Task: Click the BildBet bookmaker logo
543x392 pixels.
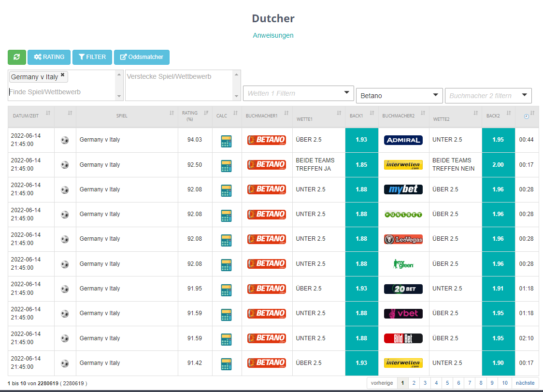Action: point(403,338)
